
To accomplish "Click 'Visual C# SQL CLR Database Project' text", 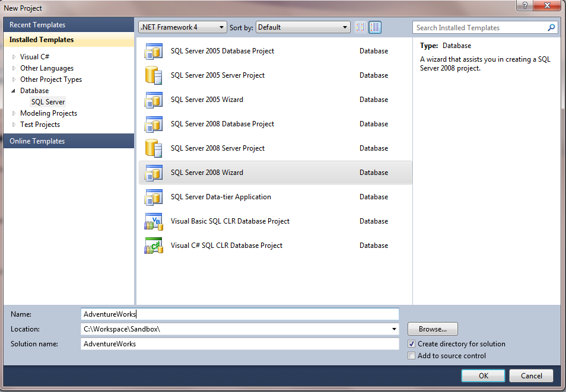I will tap(226, 245).
